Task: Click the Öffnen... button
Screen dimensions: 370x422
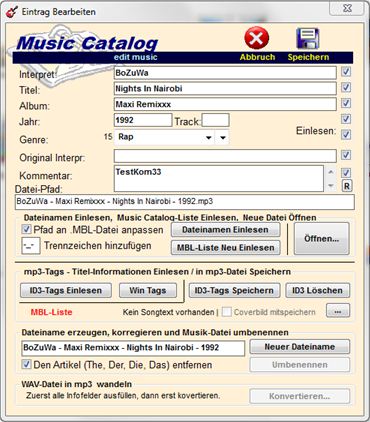Action: [x=322, y=239]
